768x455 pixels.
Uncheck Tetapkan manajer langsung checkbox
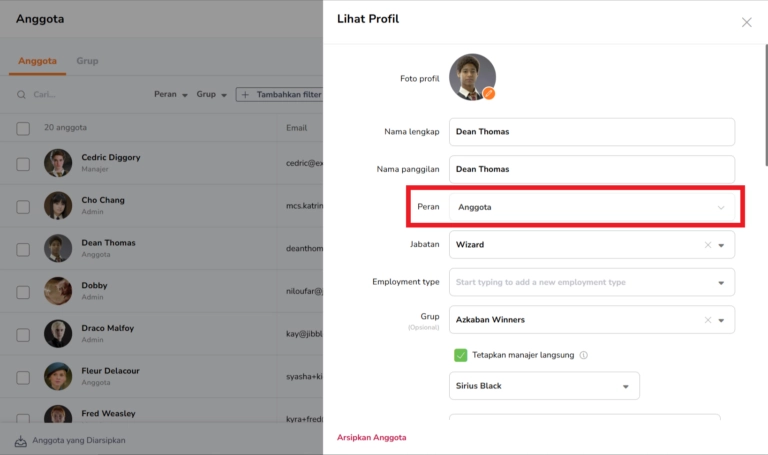461,355
